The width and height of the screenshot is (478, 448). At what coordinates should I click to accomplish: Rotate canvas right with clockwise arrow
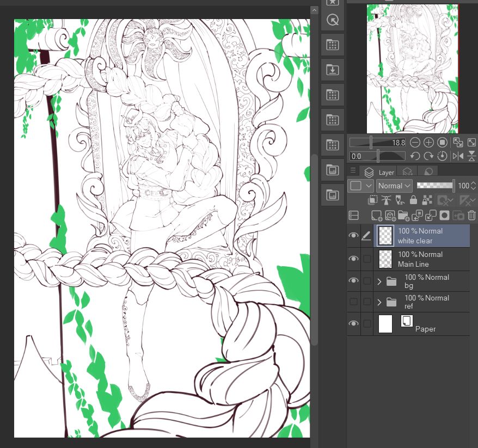pyautogui.click(x=428, y=156)
